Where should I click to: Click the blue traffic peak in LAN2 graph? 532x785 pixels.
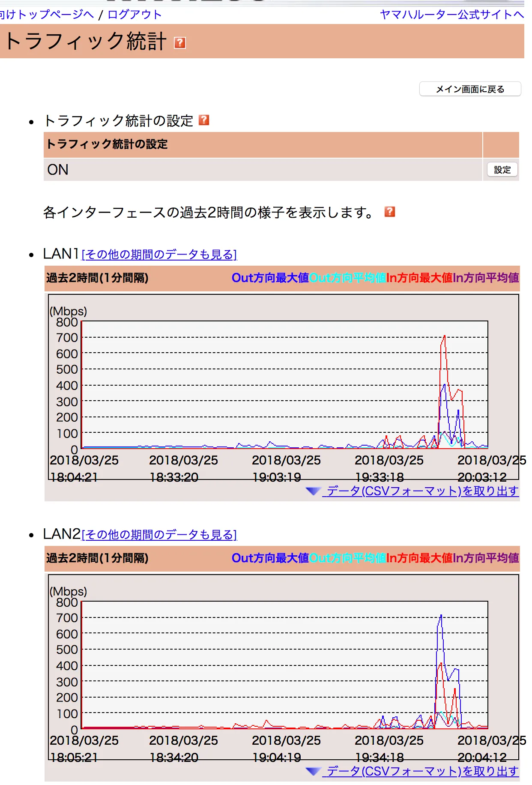click(x=441, y=616)
